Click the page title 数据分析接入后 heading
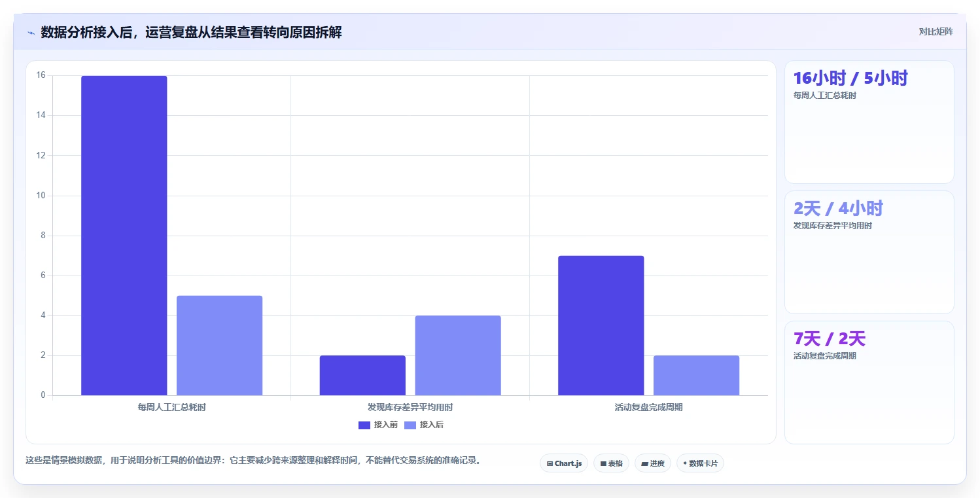The height and width of the screenshot is (498, 980). pyautogui.click(x=191, y=32)
